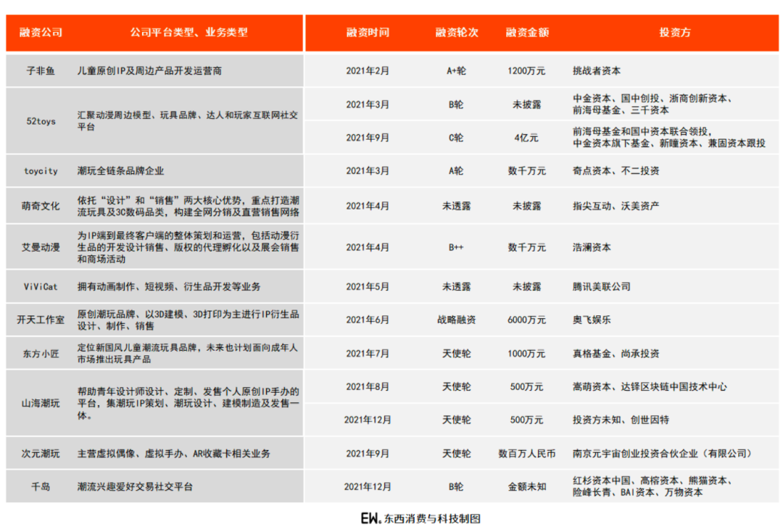This screenshot has height=532, width=783.
Task: Select the 萌奇文化 company cell
Action: 41,206
